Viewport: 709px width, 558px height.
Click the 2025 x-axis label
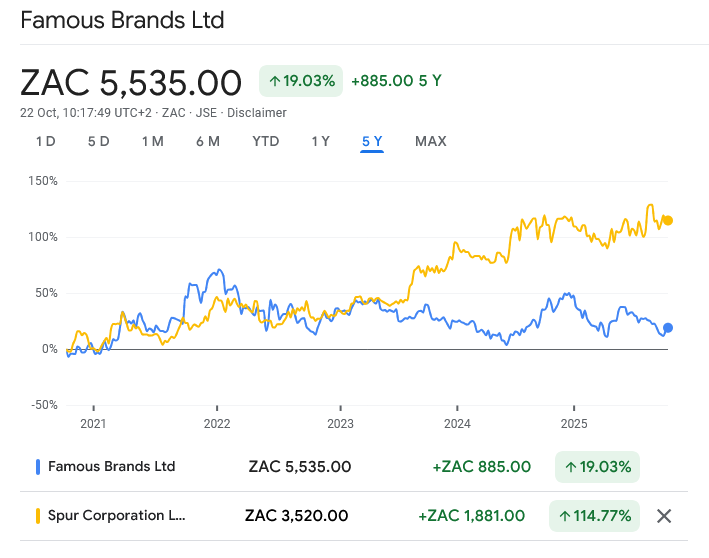(x=574, y=424)
